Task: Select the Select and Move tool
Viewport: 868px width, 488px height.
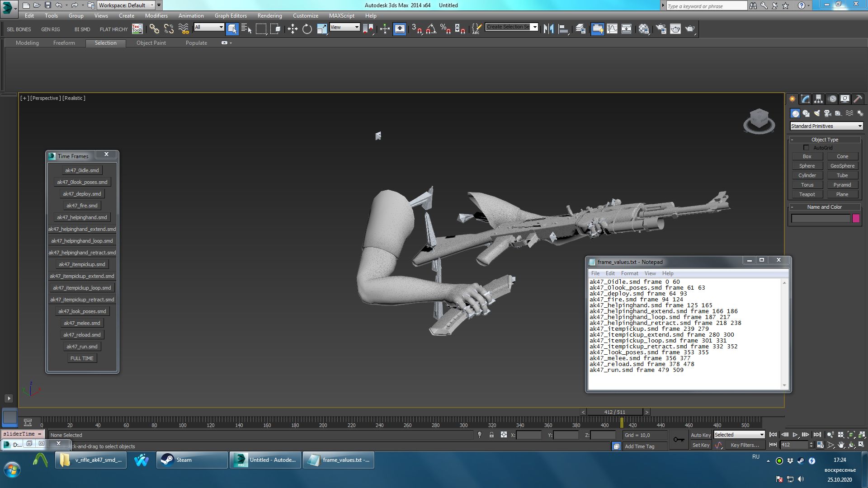Action: 292,29
